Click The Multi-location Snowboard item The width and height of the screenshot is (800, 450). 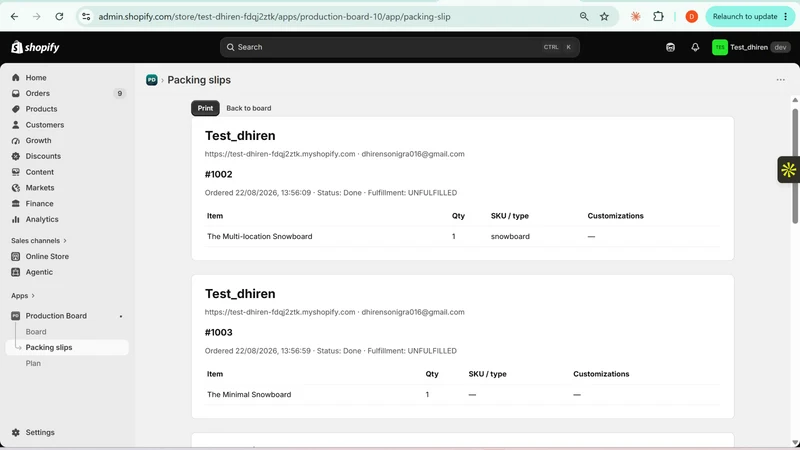pyautogui.click(x=259, y=237)
